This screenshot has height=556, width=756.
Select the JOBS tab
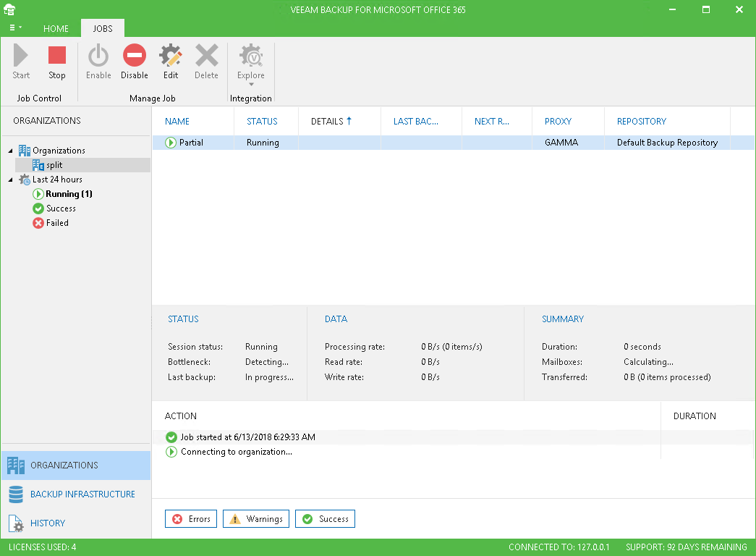[x=103, y=28]
